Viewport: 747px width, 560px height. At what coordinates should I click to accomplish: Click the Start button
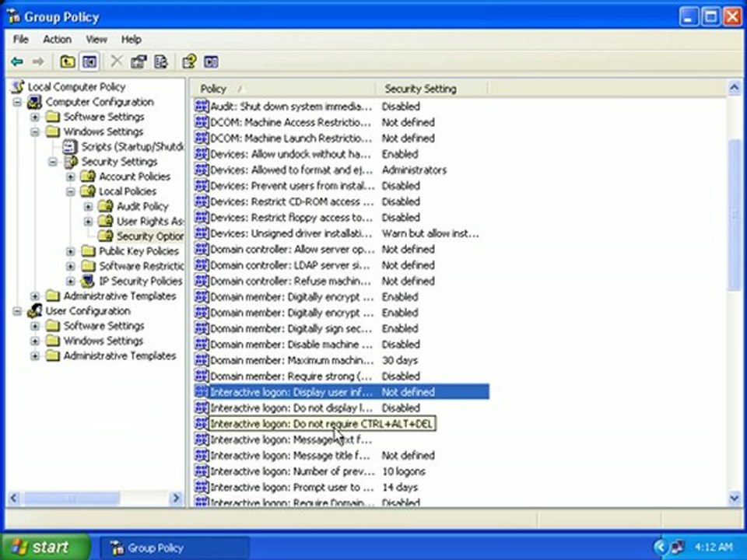[x=46, y=547]
